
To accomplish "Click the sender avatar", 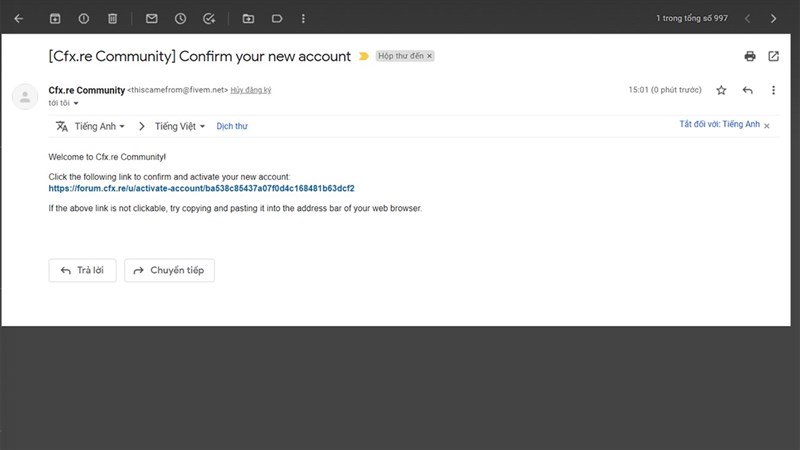I will pyautogui.click(x=25, y=96).
